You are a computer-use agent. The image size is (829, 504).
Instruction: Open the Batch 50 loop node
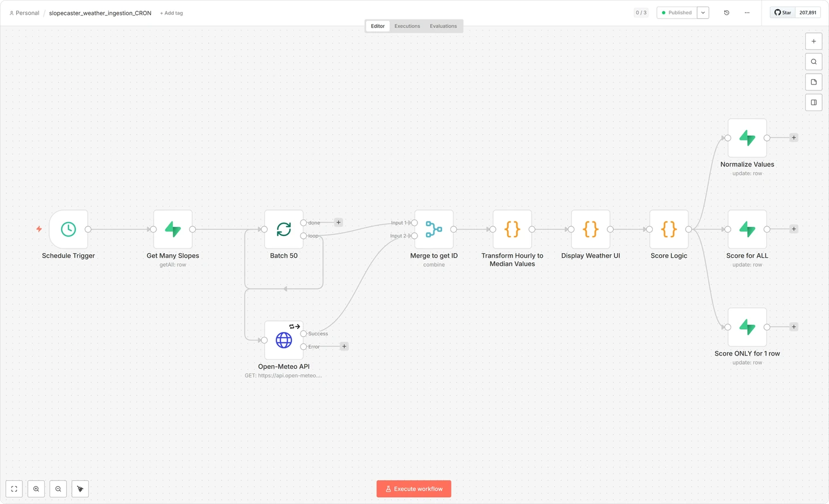pyautogui.click(x=284, y=229)
